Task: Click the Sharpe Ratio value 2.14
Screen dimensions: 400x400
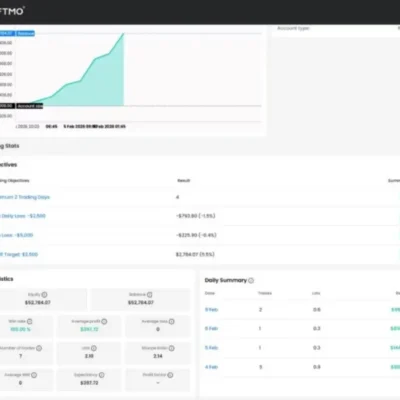Action: coord(158,356)
